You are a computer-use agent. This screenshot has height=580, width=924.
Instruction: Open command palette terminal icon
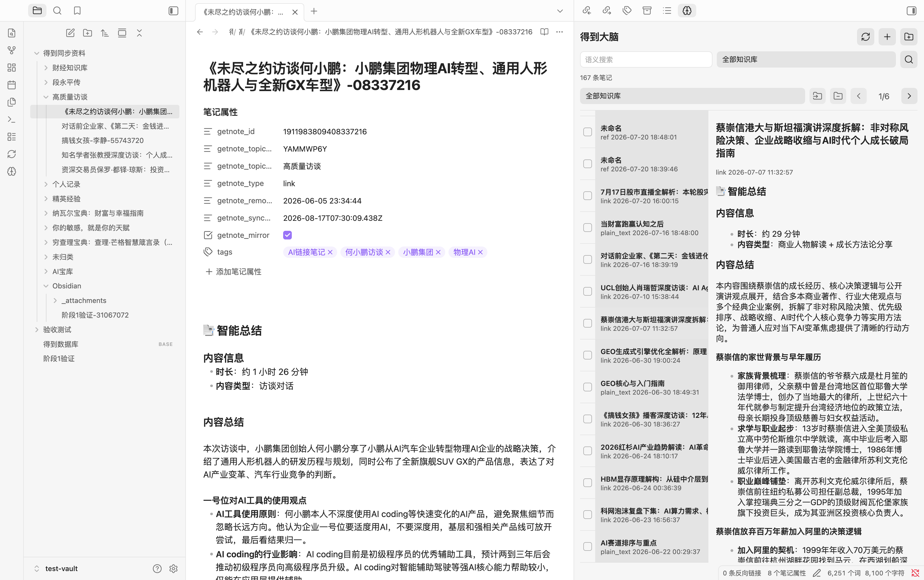(12, 119)
